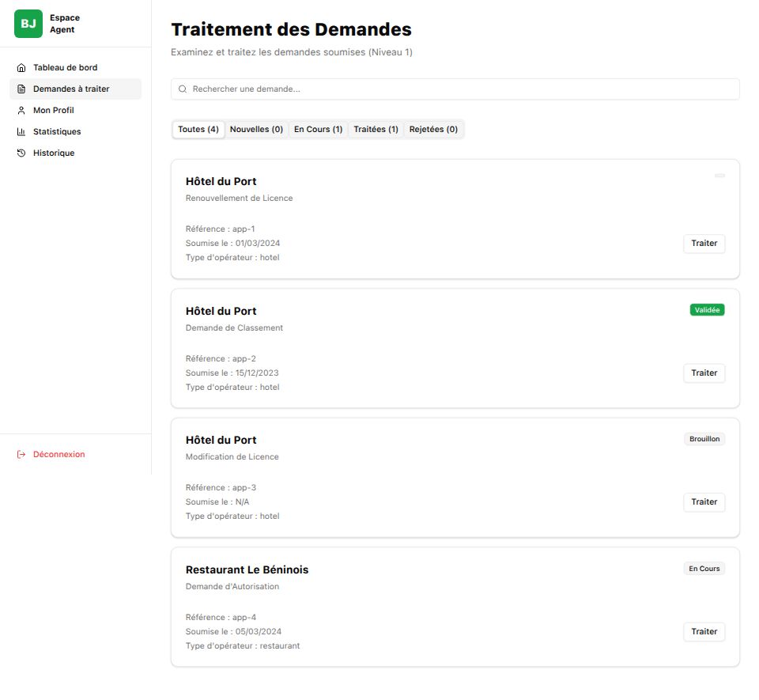Click the bar chart icon beside Statistiques
The width and height of the screenshot is (759, 700).
(x=21, y=132)
